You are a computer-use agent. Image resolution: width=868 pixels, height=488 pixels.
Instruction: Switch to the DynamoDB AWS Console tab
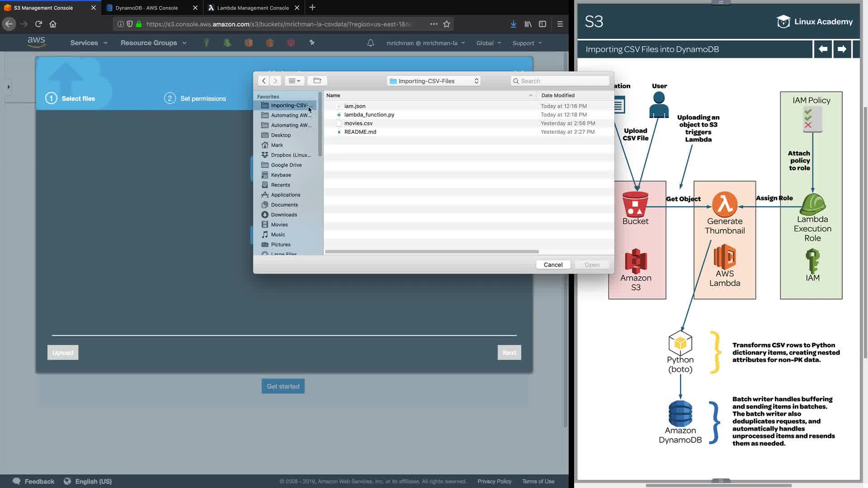[146, 8]
